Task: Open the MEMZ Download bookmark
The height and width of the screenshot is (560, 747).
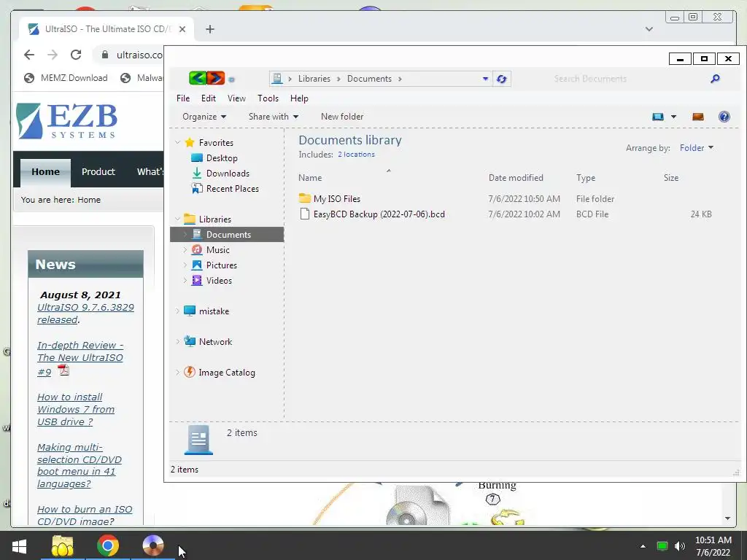Action: pyautogui.click(x=66, y=77)
